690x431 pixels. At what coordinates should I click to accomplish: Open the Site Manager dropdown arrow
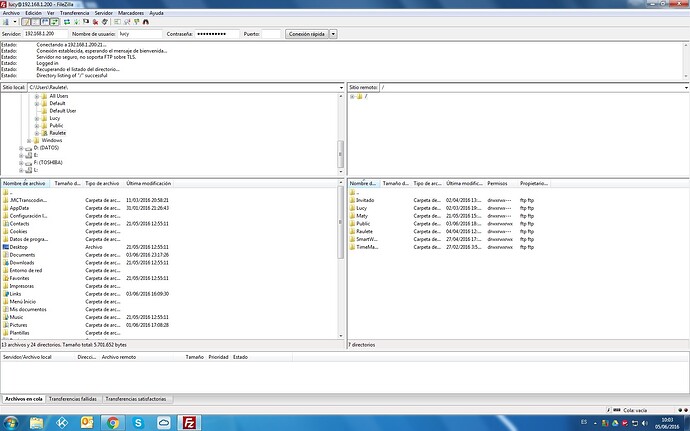[15, 22]
